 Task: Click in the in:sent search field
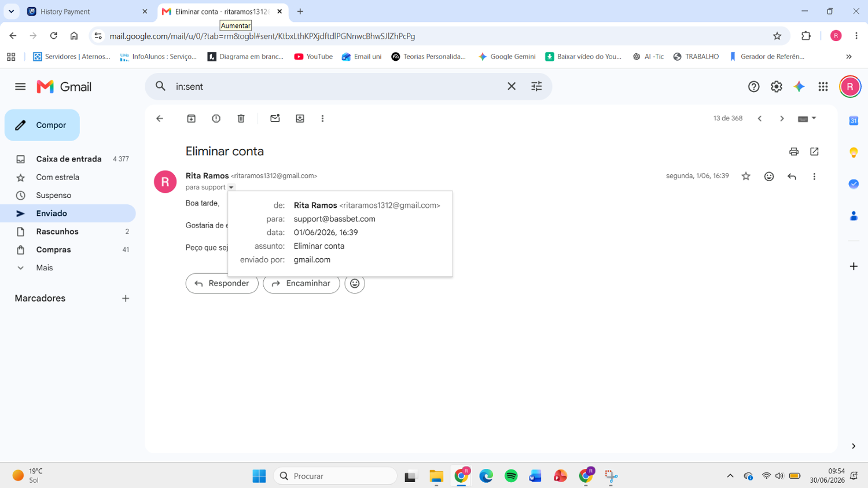336,86
